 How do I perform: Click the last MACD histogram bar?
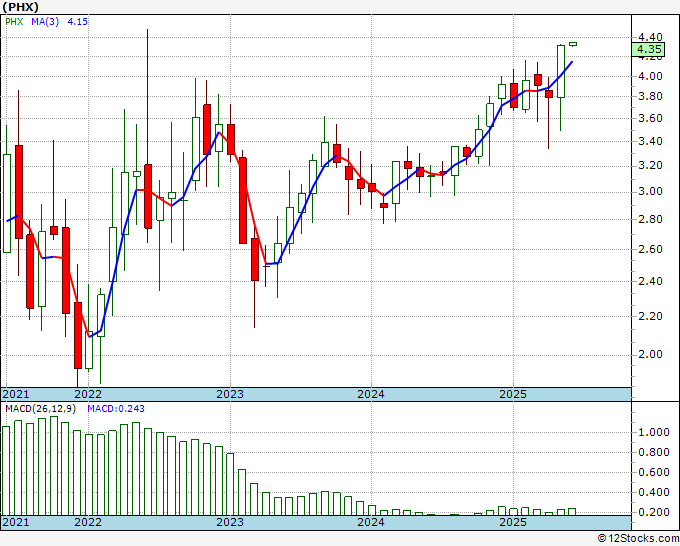click(572, 512)
